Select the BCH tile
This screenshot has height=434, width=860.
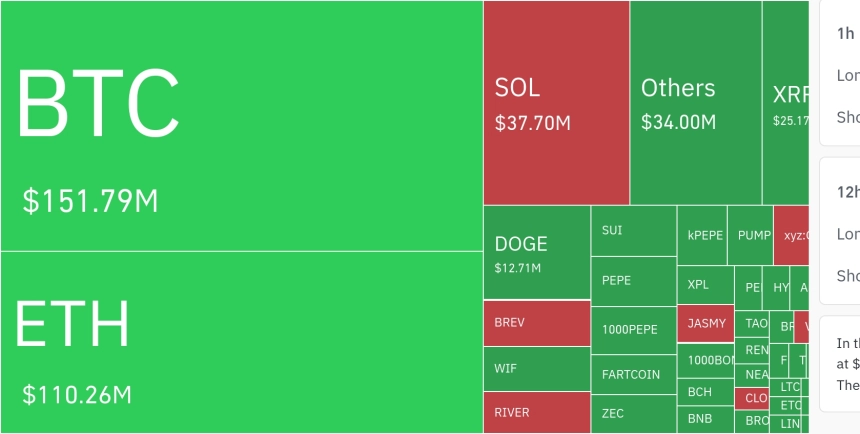[x=705, y=392]
